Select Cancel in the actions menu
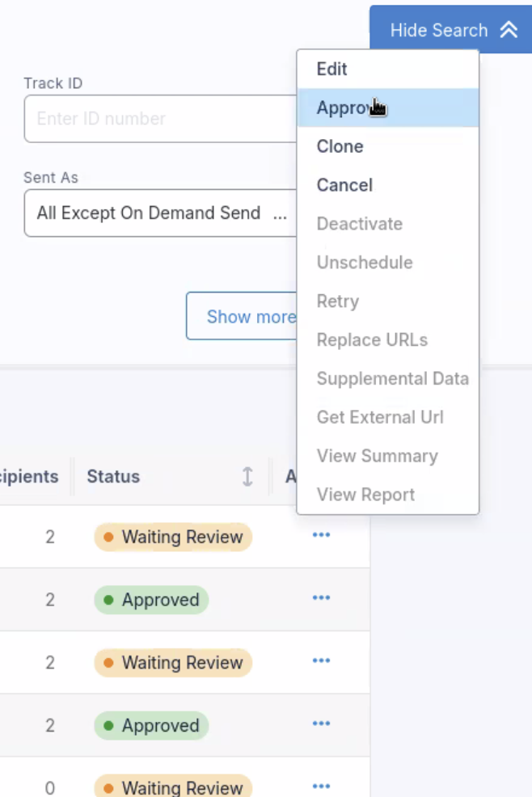 pyautogui.click(x=344, y=186)
